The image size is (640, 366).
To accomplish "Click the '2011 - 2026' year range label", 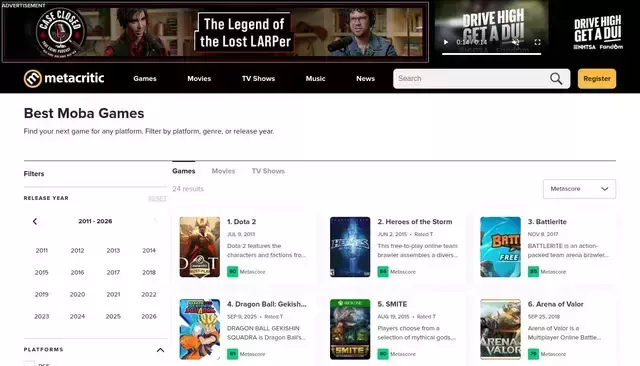I will click(95, 222).
